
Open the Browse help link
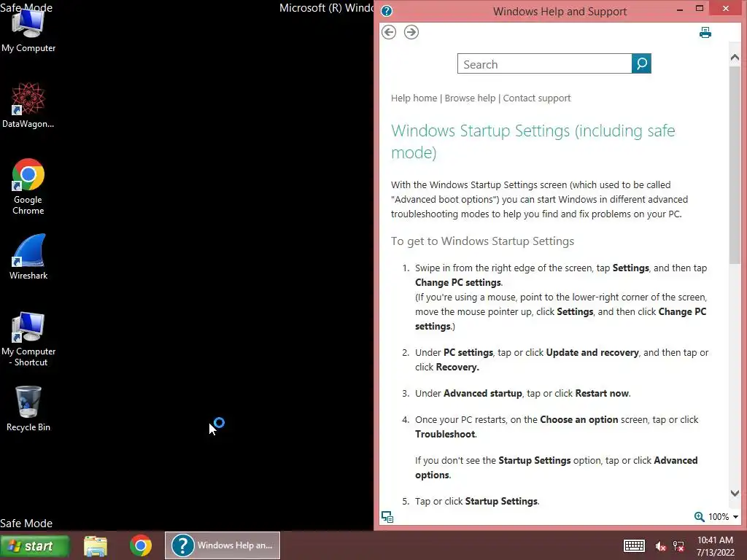(471, 98)
